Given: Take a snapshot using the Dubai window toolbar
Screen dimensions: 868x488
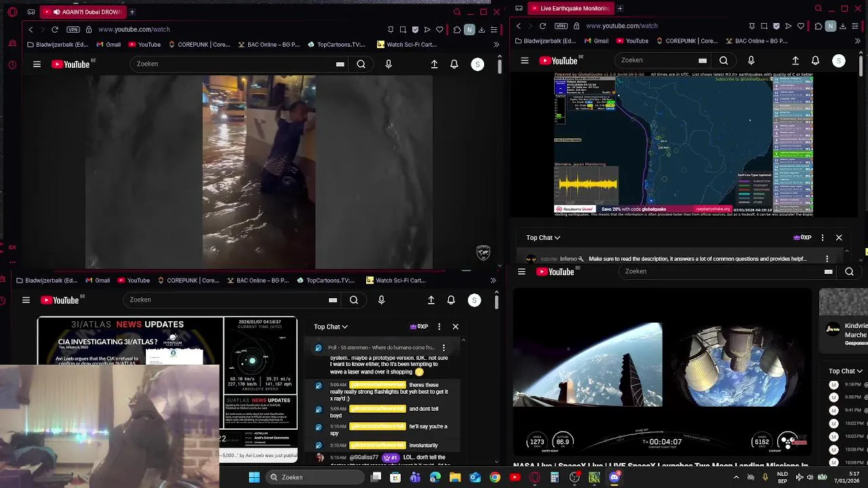Looking at the screenshot, I should 403,29.
